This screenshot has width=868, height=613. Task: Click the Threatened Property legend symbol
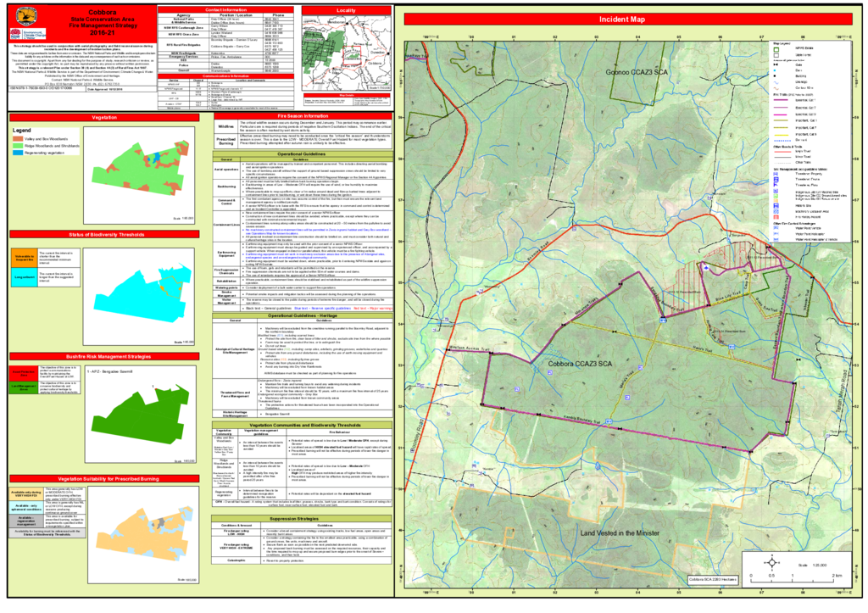tap(776, 174)
